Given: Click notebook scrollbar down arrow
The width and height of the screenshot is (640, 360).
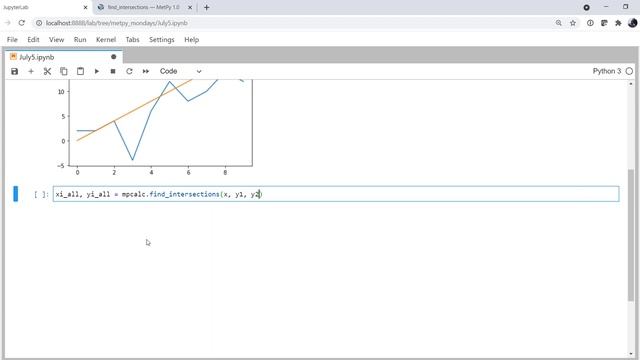Looking at the screenshot, I should [631, 354].
